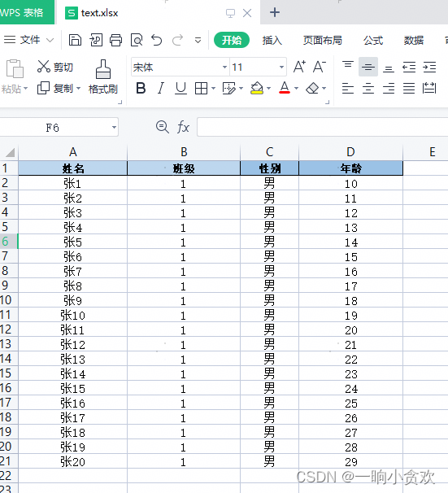Switch to the 数据 ribbon tab

coord(414,40)
